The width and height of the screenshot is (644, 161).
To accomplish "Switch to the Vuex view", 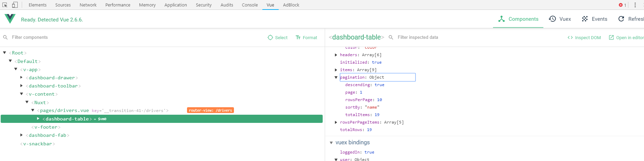I will (x=560, y=19).
